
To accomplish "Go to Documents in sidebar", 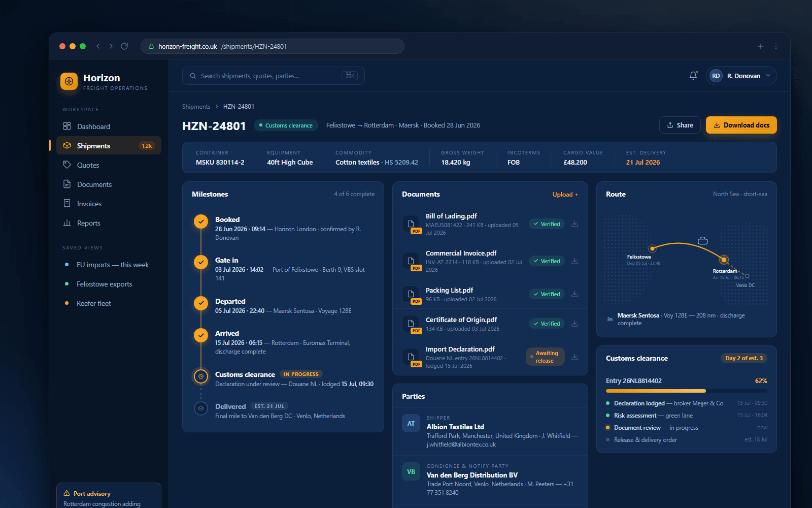I will click(x=109, y=184).
